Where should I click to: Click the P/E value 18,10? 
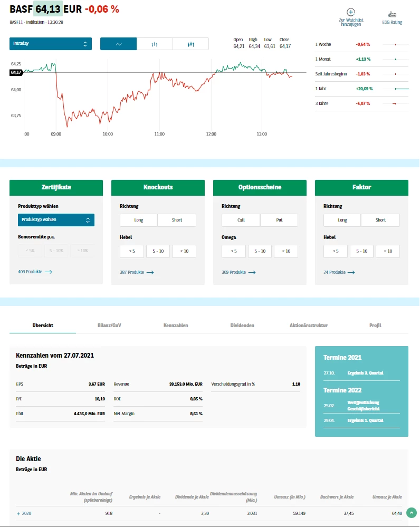point(100,399)
